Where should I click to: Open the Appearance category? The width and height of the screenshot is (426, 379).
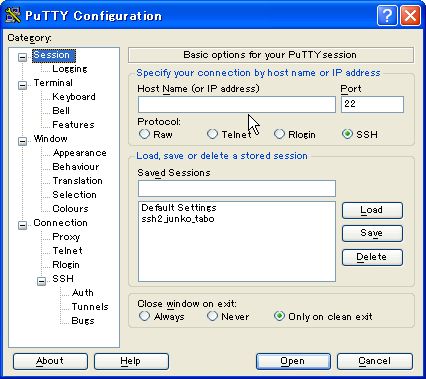coord(80,153)
